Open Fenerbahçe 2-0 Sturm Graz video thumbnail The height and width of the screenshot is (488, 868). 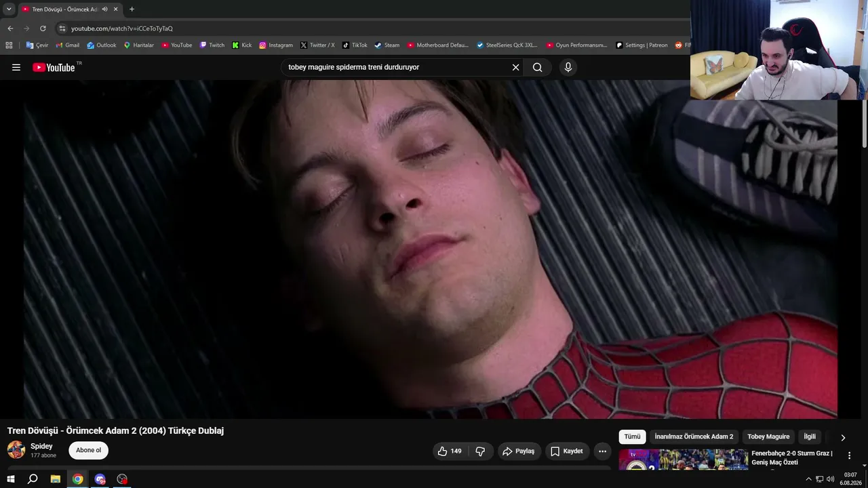click(684, 459)
